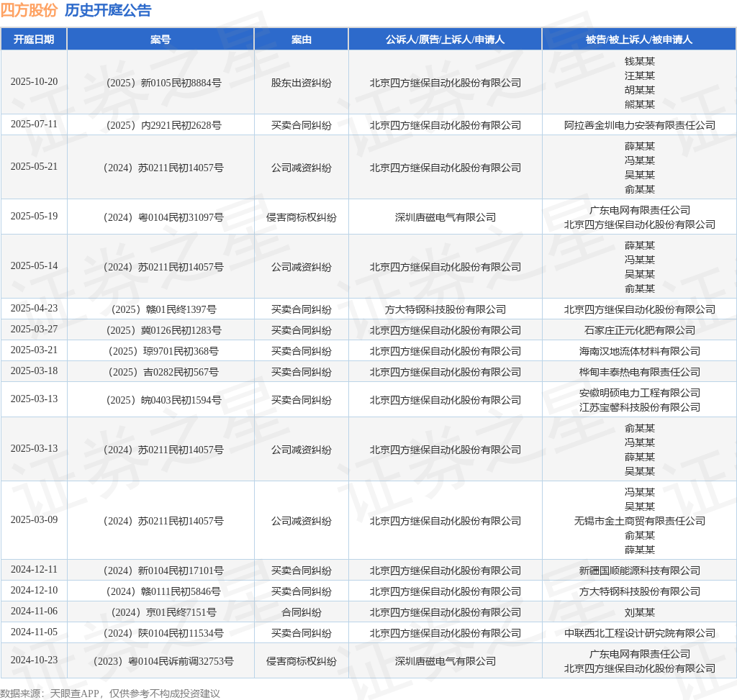
Task: Click the date 2025-05-14
Action: [35, 266]
